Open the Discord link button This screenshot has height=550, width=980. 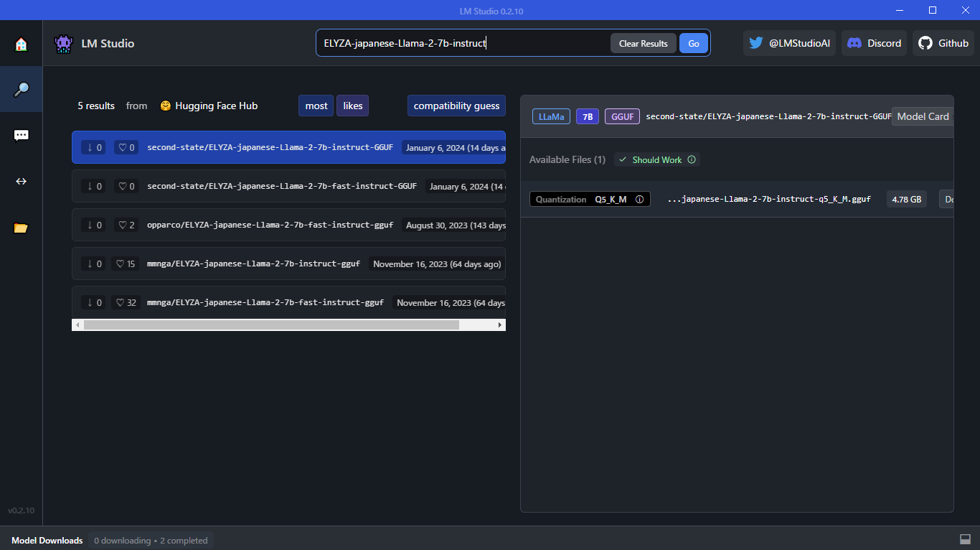pyautogui.click(x=874, y=43)
